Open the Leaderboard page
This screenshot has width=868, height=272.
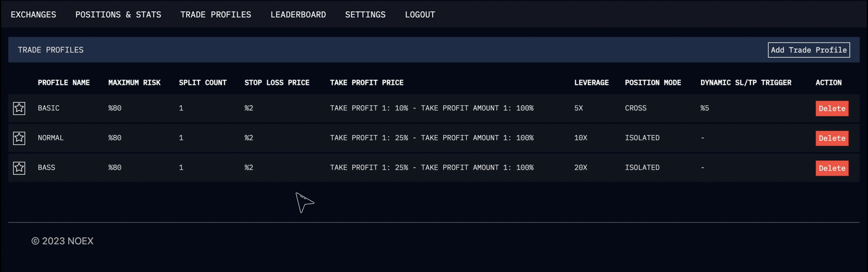298,15
